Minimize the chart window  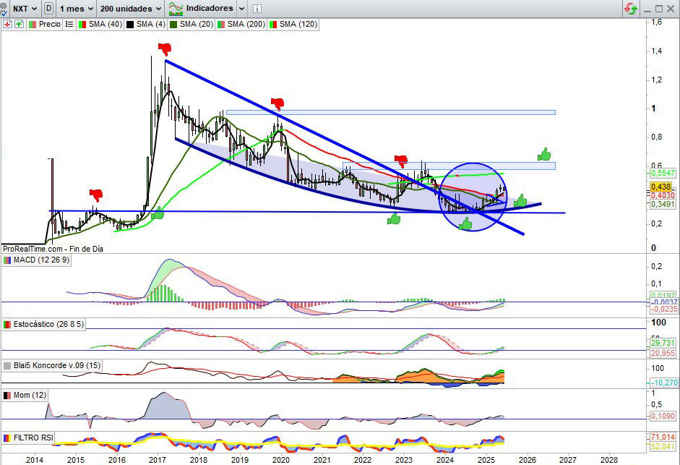tap(648, 9)
